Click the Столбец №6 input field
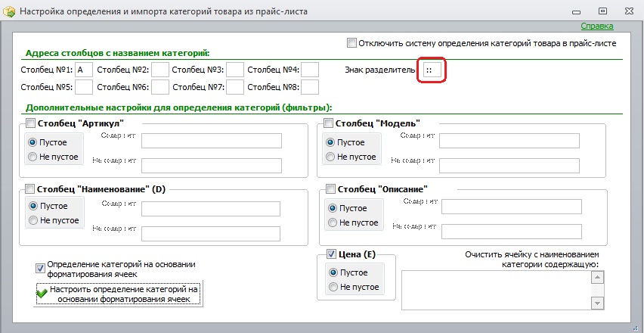This screenshot has width=644, height=333. pyautogui.click(x=160, y=87)
